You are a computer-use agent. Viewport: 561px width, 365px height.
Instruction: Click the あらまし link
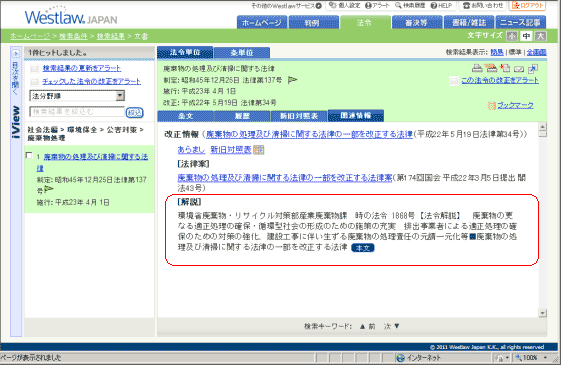[191, 150]
